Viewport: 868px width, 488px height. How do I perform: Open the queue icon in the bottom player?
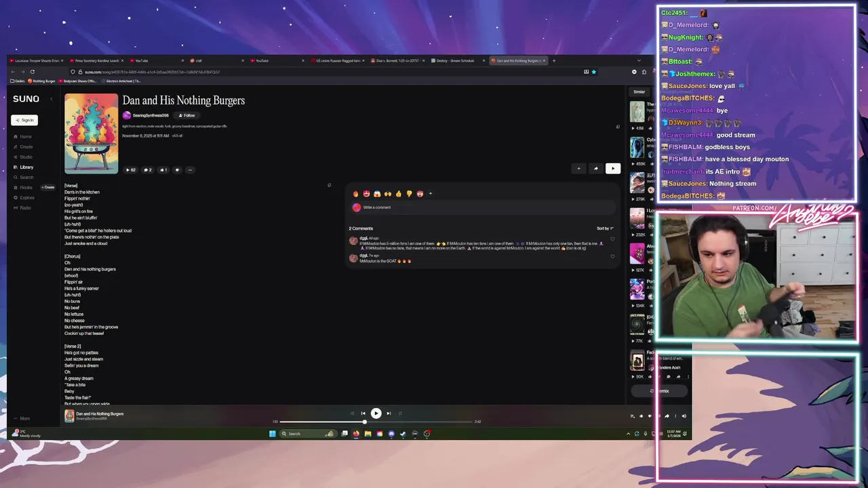click(x=633, y=416)
